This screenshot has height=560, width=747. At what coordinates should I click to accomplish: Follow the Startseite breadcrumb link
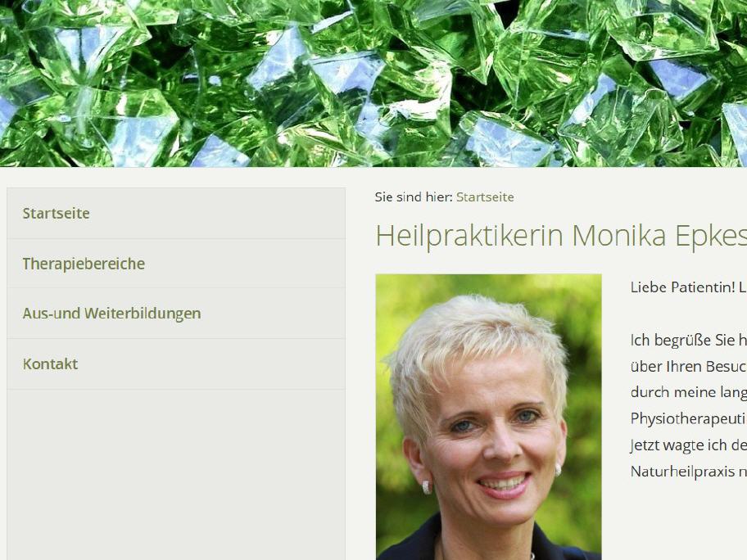coord(485,197)
